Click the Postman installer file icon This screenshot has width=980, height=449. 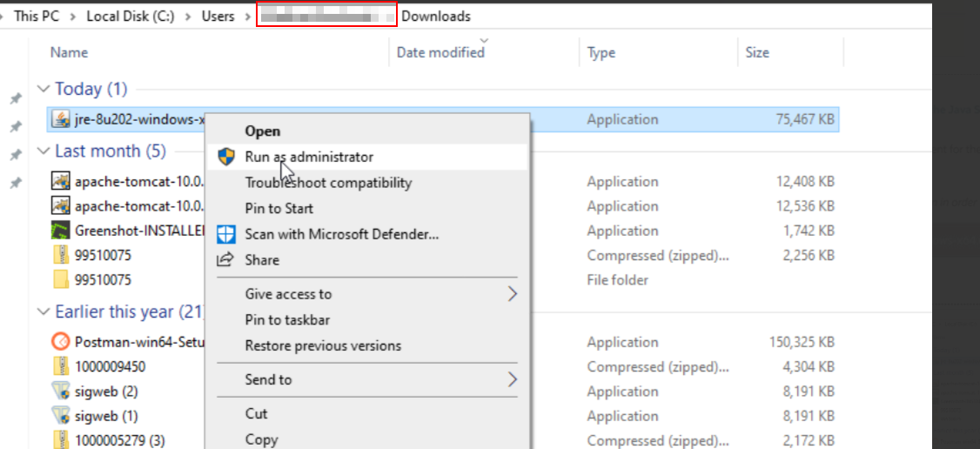point(60,342)
